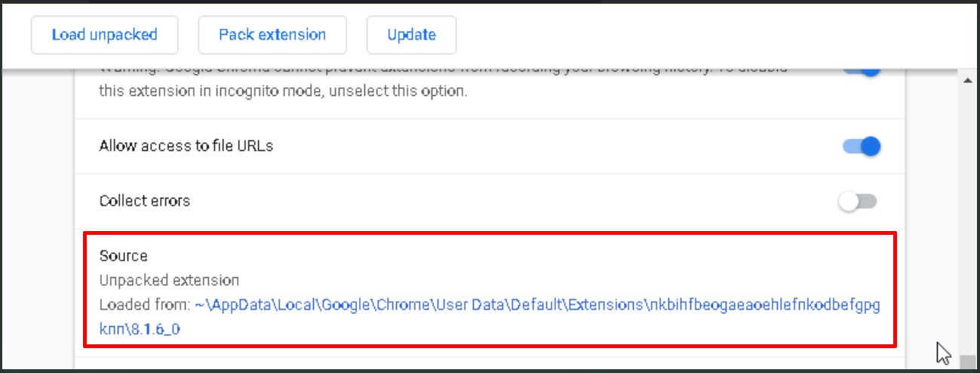This screenshot has width=980, height=373.
Task: Click the Extensions folder segment in path
Action: pos(607,306)
